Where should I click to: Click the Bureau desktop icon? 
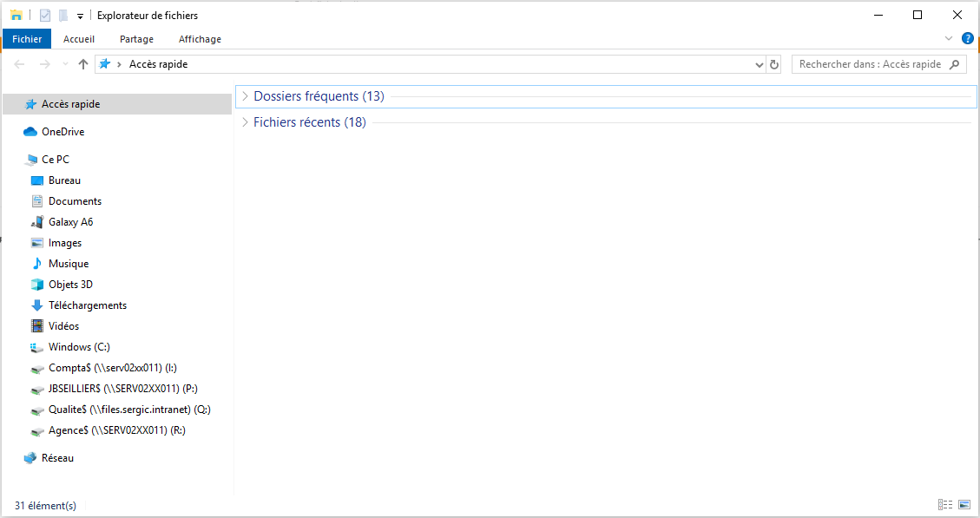[x=36, y=180]
